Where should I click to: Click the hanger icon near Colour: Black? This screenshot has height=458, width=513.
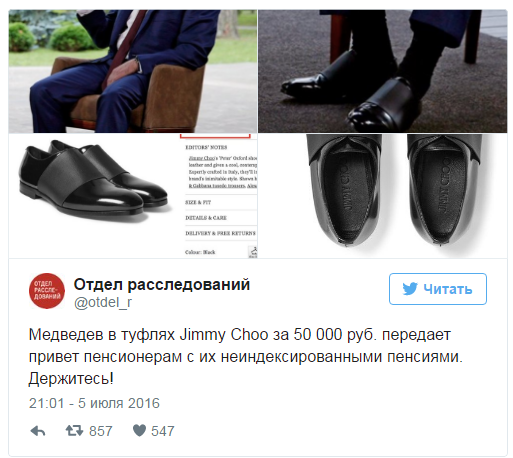253,252
